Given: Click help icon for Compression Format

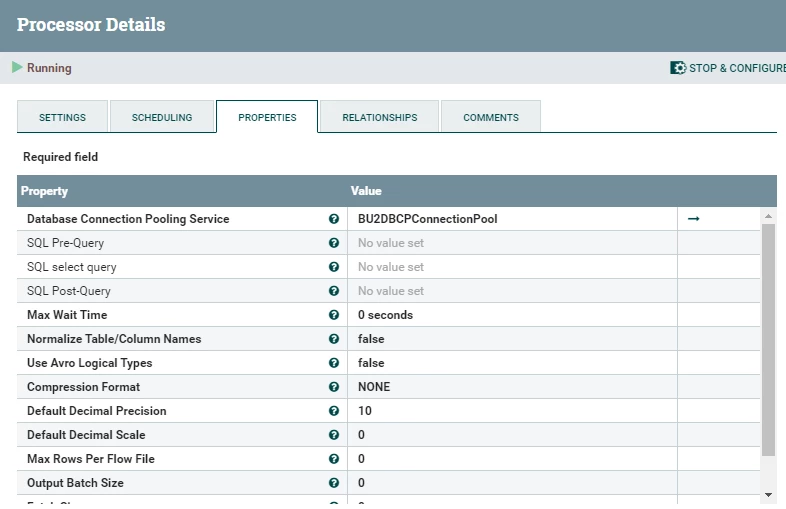Looking at the screenshot, I should (x=334, y=387).
